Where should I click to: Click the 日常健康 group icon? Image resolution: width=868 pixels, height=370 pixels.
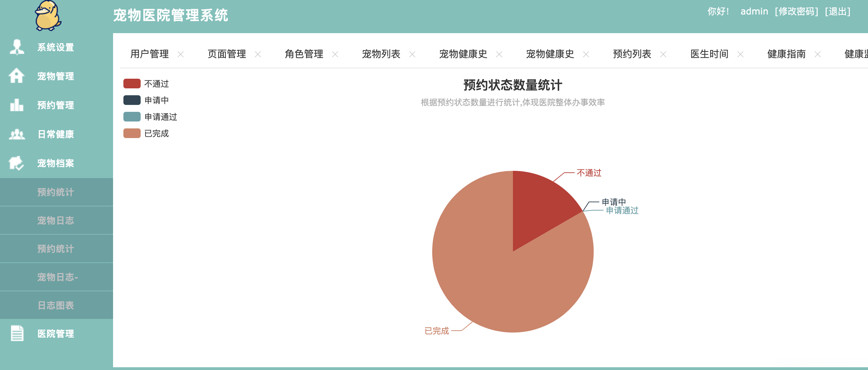pos(17,135)
